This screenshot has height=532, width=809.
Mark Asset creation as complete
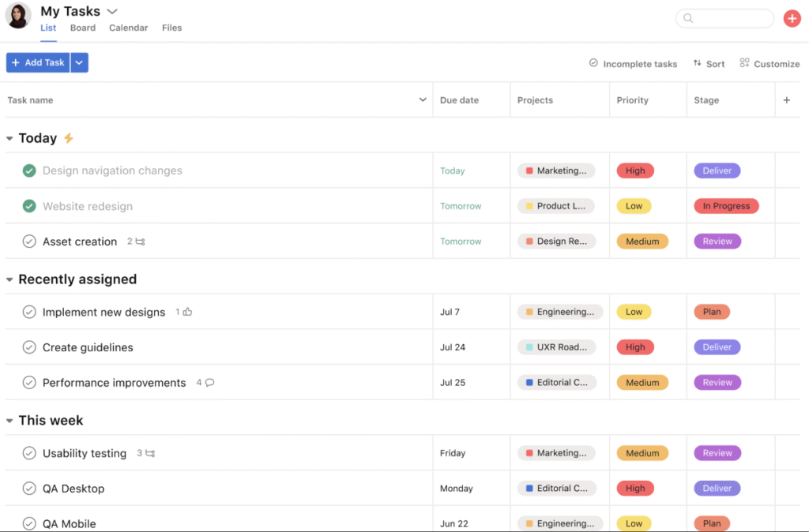29,241
